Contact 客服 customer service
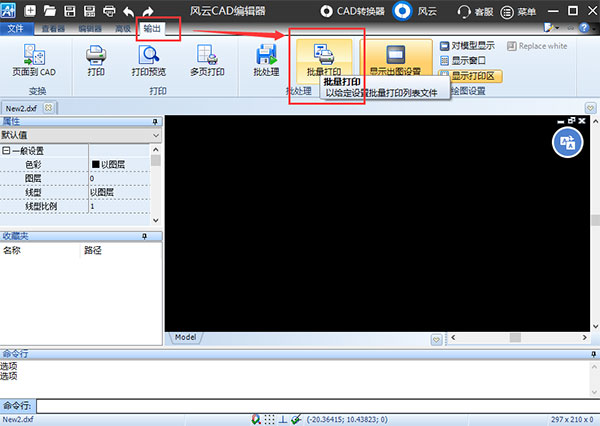The width and height of the screenshot is (600, 426). [x=475, y=12]
